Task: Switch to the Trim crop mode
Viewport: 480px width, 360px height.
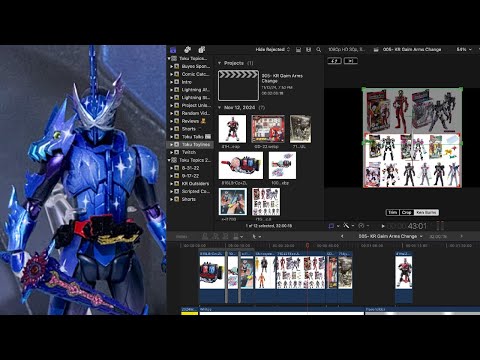Action: tap(393, 212)
